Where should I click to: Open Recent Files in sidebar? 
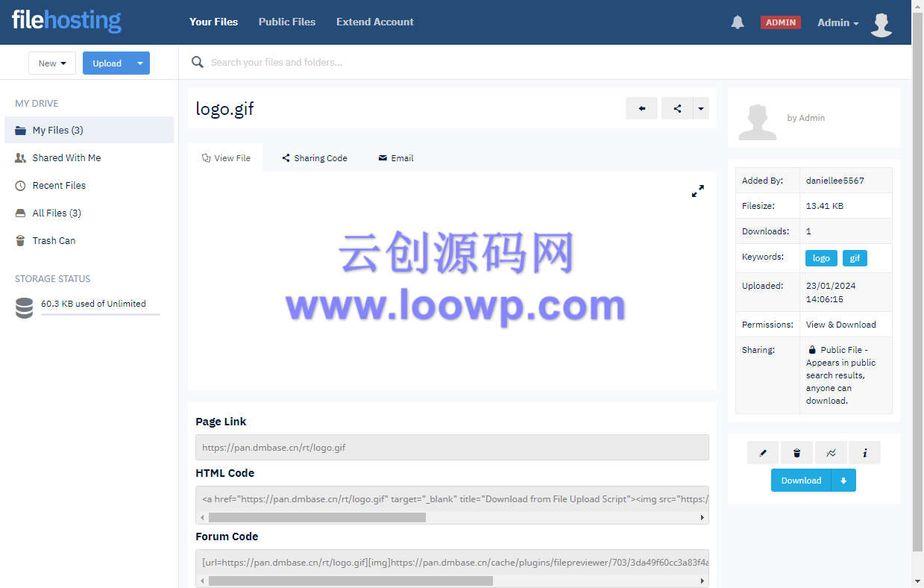tap(89, 185)
